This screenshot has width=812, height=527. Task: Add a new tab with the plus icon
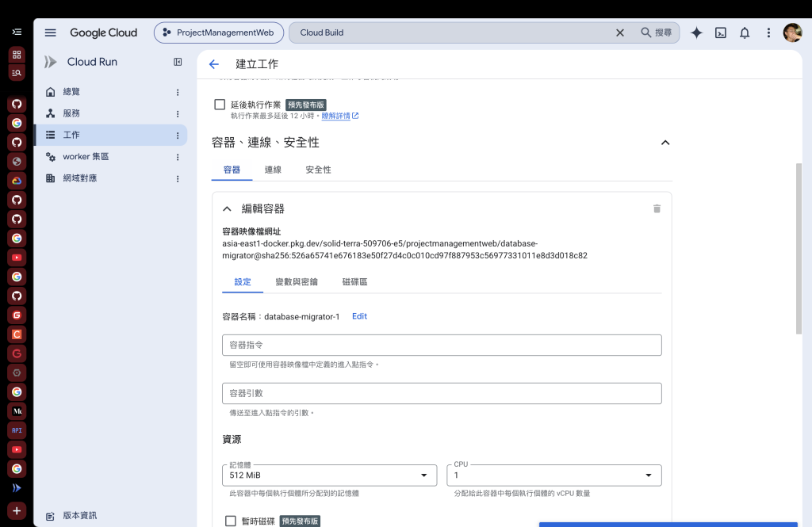click(17, 511)
